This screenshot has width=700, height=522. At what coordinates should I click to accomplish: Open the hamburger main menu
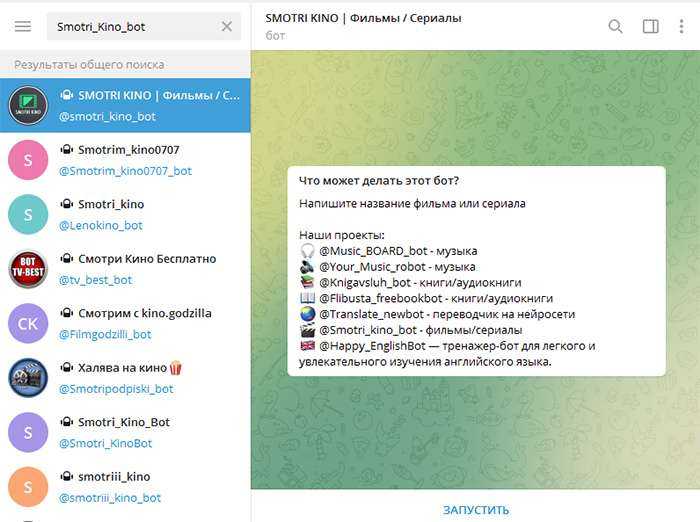pyautogui.click(x=23, y=26)
